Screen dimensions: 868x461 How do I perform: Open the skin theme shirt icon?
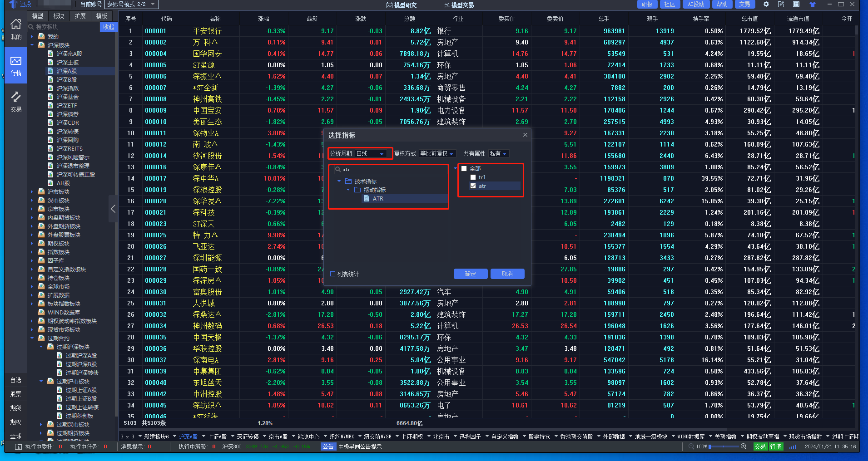coord(813,4)
